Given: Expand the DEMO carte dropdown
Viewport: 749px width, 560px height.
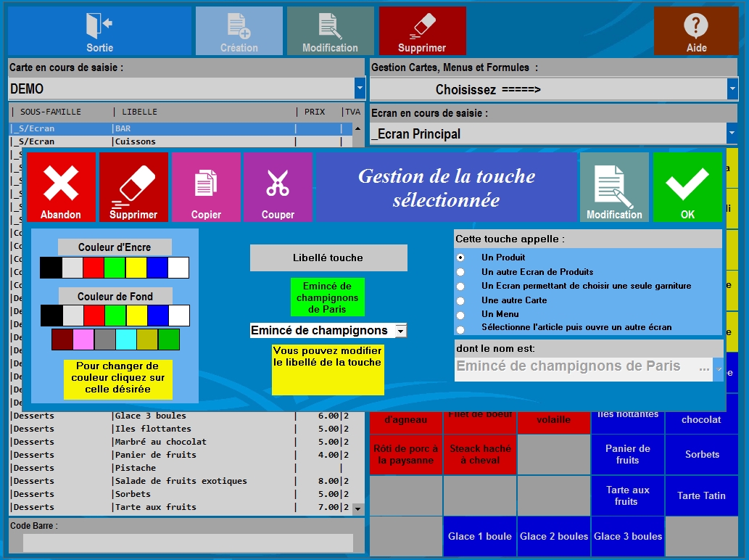Looking at the screenshot, I should (x=360, y=88).
